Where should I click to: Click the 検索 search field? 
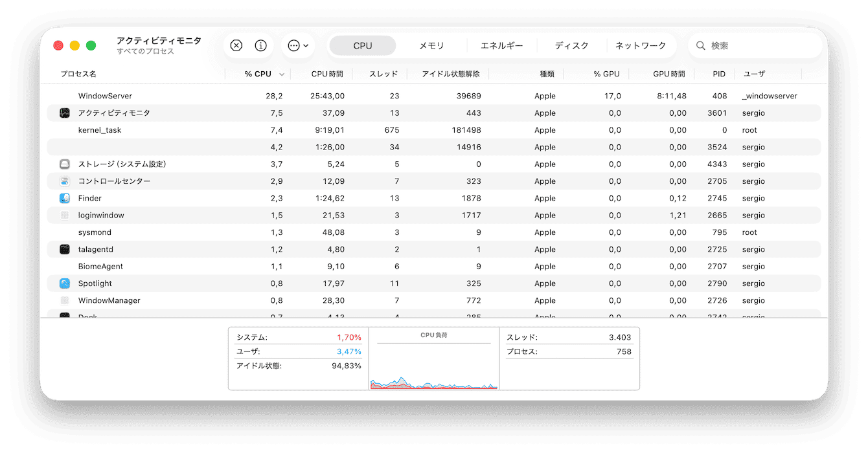coord(755,46)
